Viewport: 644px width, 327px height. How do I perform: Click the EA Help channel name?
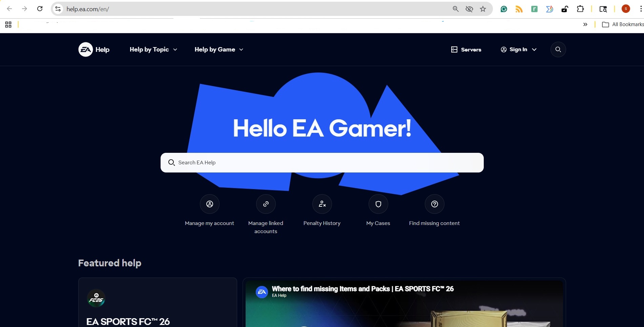pos(279,295)
